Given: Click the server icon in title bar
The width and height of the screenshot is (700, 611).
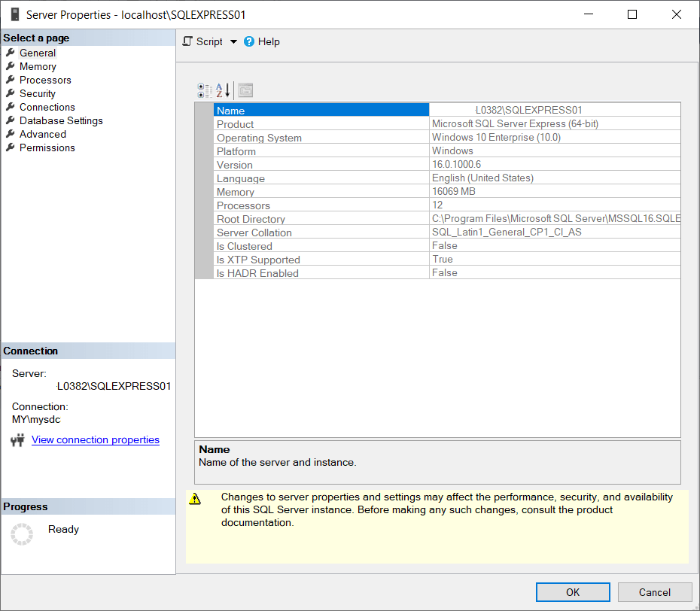Looking at the screenshot, I should point(15,15).
